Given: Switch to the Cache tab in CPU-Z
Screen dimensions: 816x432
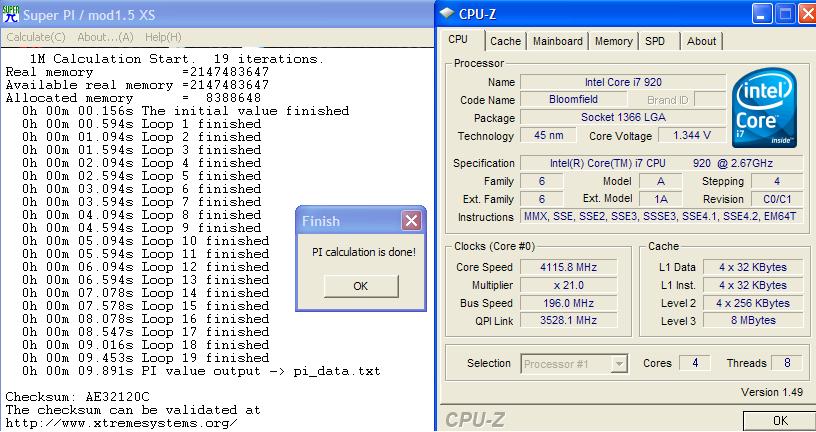Looking at the screenshot, I should click(505, 41).
